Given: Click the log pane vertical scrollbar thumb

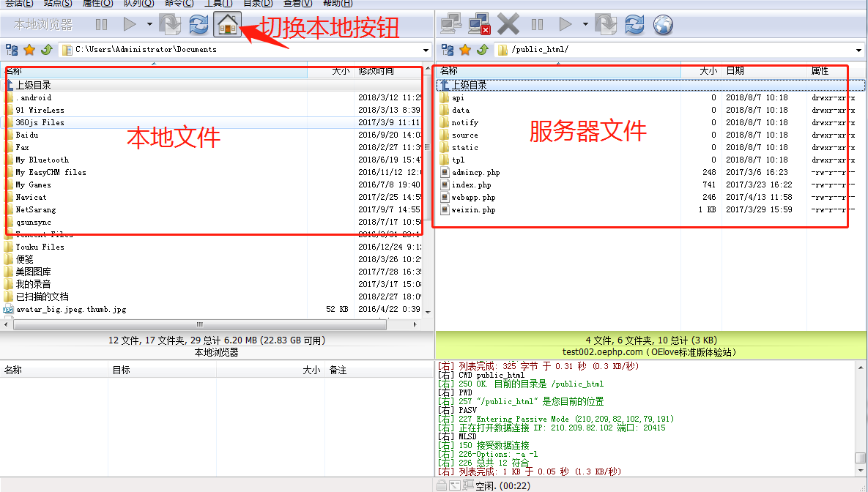Looking at the screenshot, I should click(x=860, y=458).
